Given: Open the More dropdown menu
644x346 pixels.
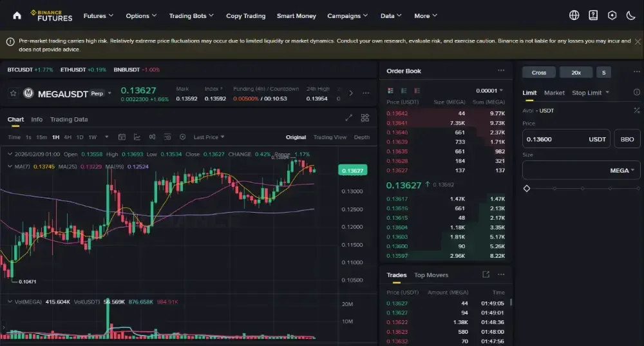Looking at the screenshot, I should pos(426,15).
